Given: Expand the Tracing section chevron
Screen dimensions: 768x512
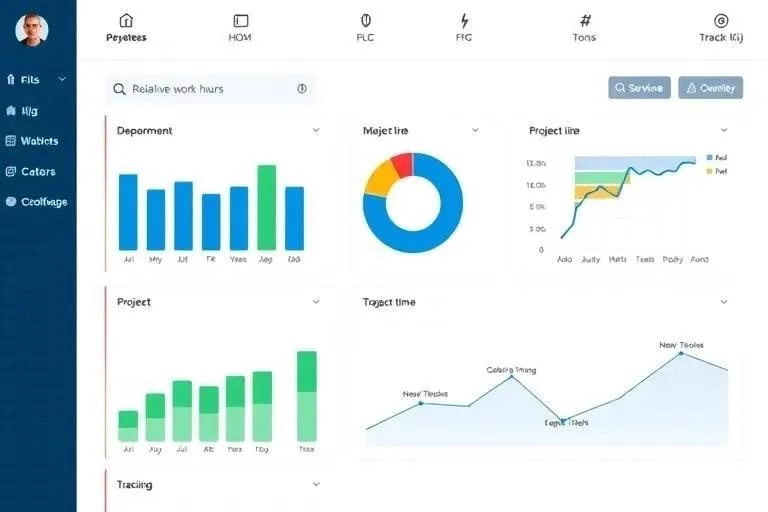Looking at the screenshot, I should pyautogui.click(x=316, y=484).
